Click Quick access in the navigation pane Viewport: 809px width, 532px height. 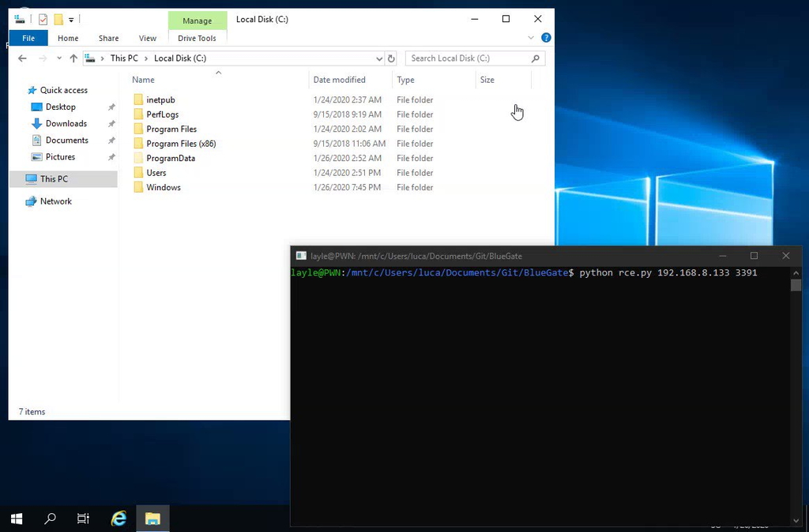click(64, 90)
